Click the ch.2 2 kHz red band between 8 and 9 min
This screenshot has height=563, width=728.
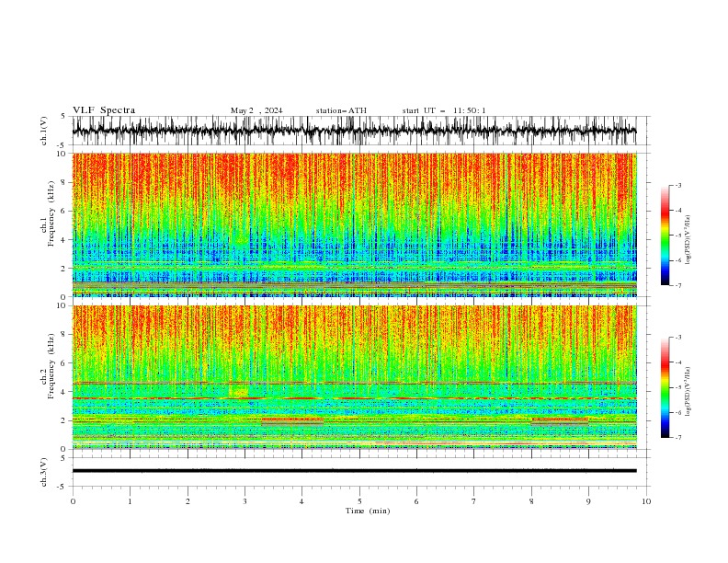[560, 419]
